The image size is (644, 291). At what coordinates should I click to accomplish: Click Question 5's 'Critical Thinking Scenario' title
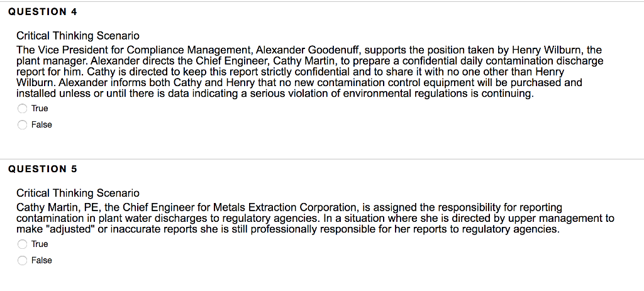point(78,192)
